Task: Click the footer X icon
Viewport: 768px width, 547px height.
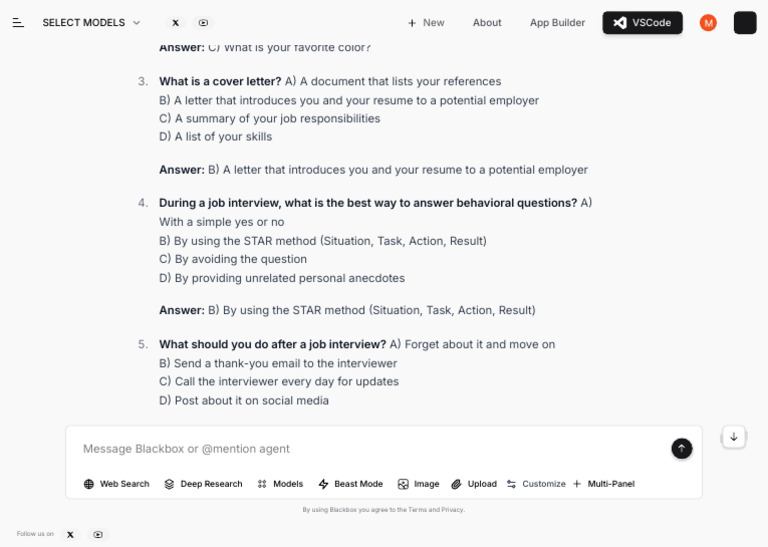Action: coord(70,535)
